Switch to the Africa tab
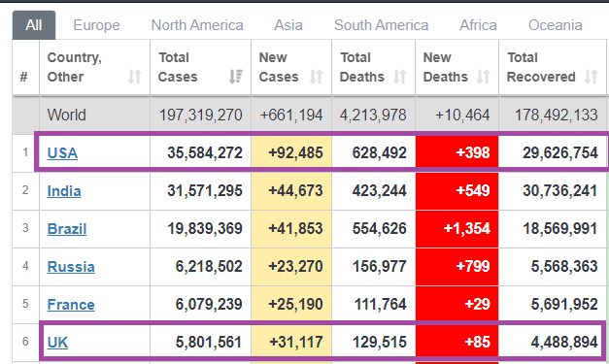Screen dimensions: 609x364 (x=479, y=25)
